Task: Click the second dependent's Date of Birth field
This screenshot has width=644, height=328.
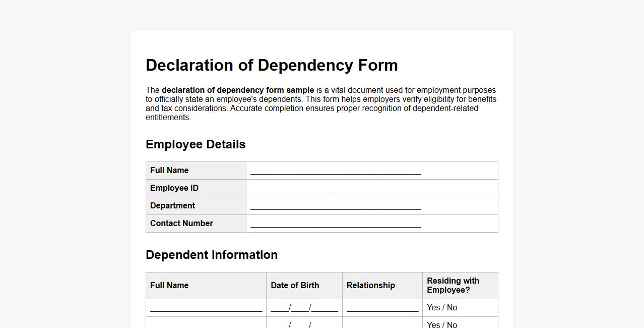Action: (304, 324)
